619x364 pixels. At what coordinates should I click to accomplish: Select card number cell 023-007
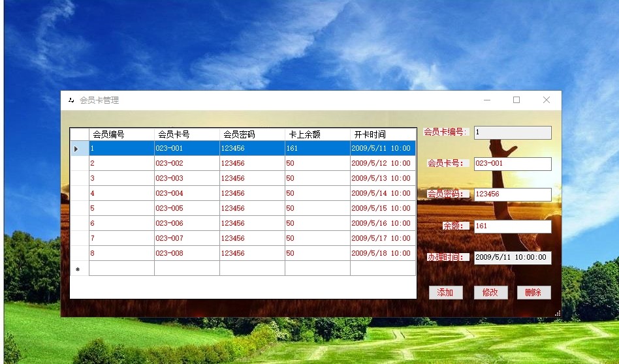tap(187, 238)
